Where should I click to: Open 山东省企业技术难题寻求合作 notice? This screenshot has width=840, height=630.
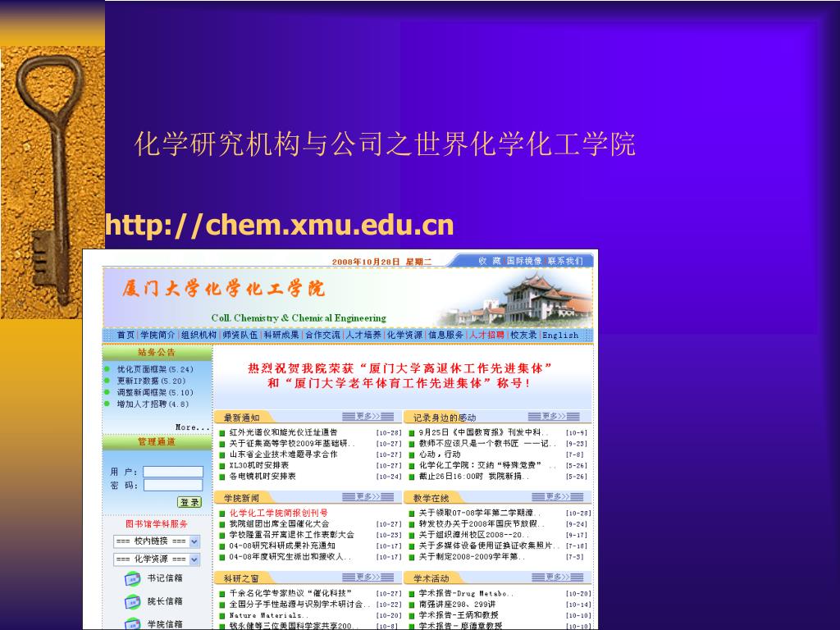(x=283, y=454)
